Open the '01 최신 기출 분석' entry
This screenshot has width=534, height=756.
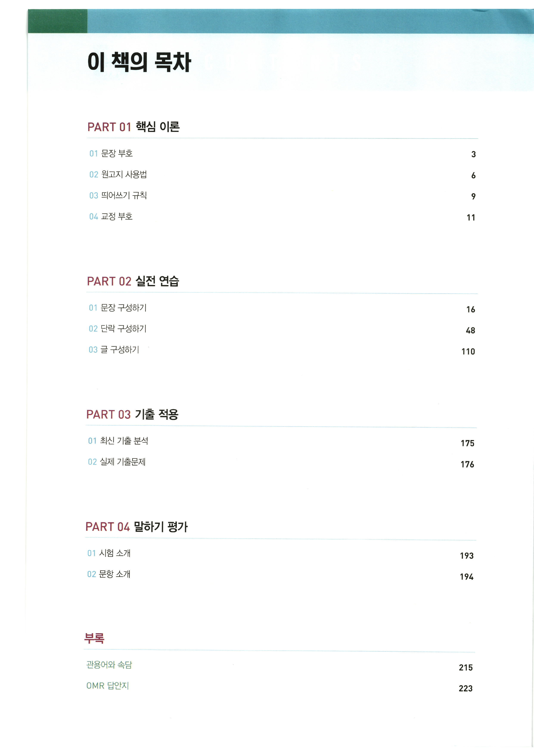click(x=118, y=441)
